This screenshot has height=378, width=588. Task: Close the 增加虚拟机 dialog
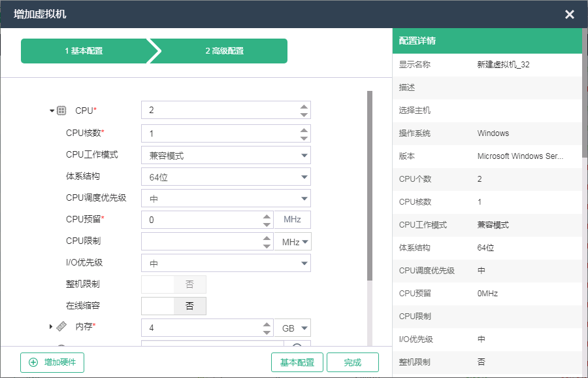coord(569,14)
